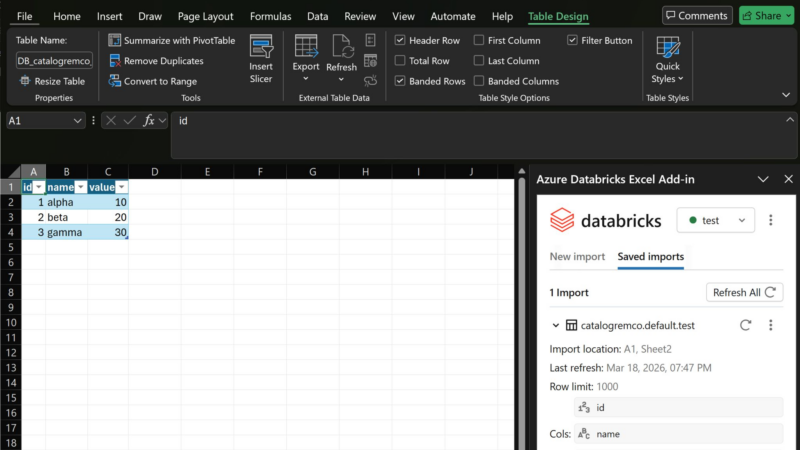
Task: Open the test connection dropdown
Action: [715, 220]
